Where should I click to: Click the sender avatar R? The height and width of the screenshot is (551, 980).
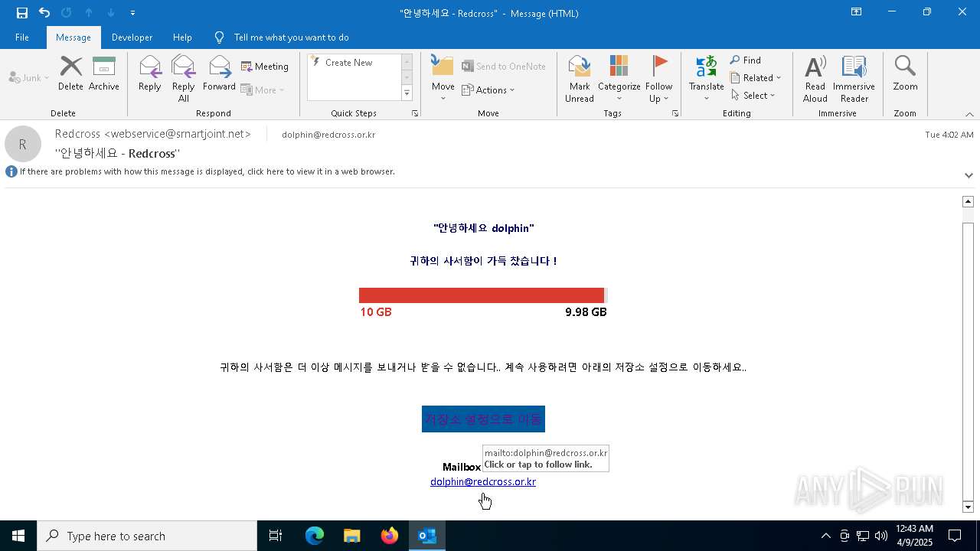point(23,144)
